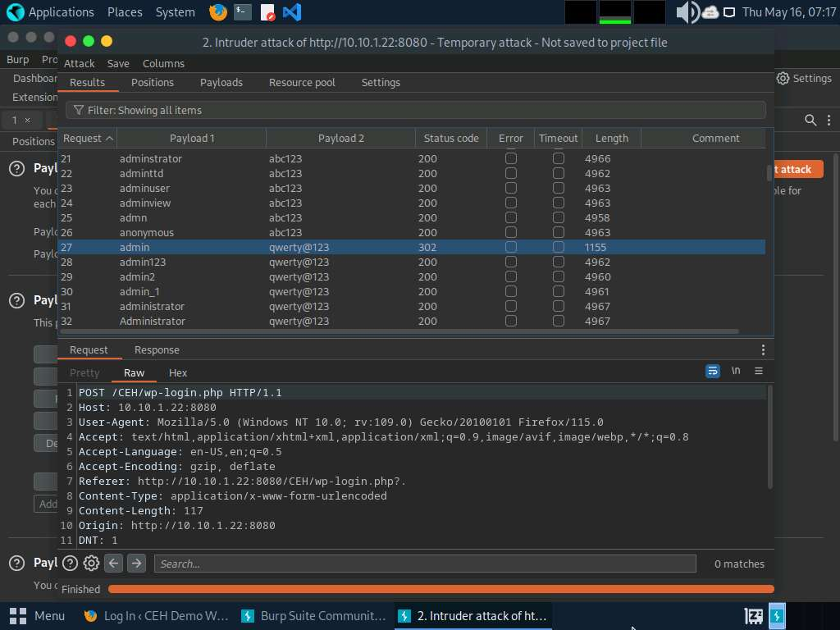This screenshot has height=630, width=840.
Task: Open the terminal launcher in top panel
Action: 243,11
